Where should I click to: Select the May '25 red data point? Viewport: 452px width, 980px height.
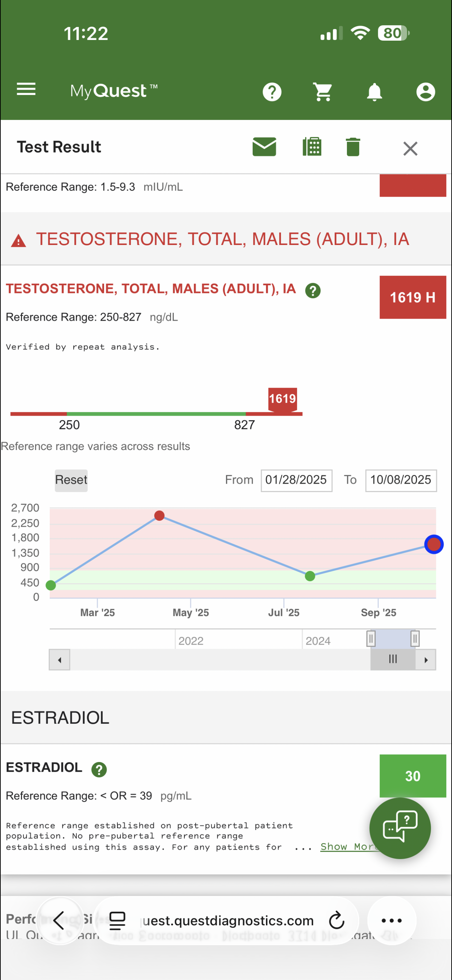[x=159, y=516]
